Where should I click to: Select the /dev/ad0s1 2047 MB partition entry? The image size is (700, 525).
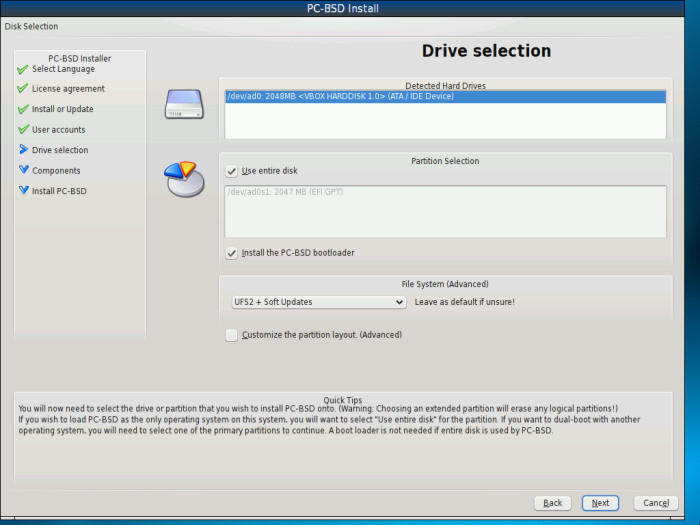pyautogui.click(x=446, y=192)
